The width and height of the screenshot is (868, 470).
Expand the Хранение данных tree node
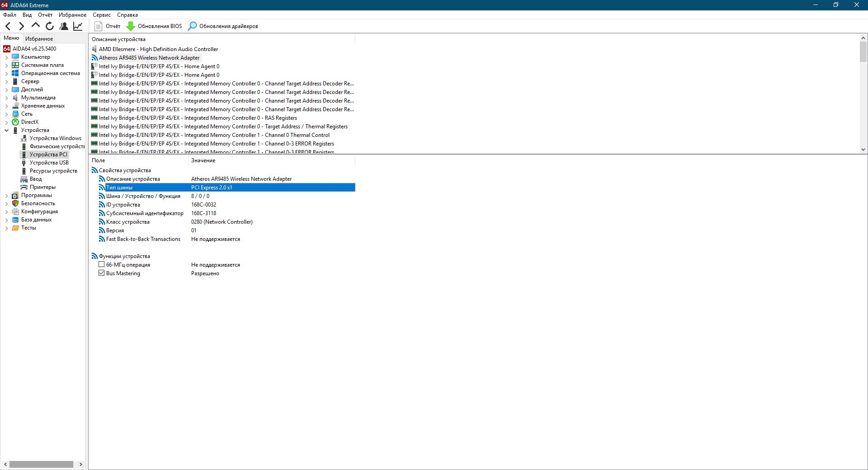pyautogui.click(x=6, y=106)
